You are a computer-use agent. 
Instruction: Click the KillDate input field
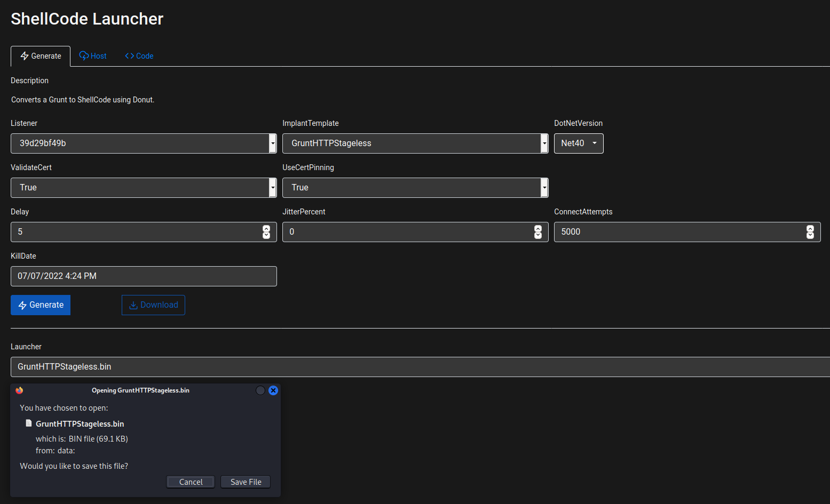(144, 276)
